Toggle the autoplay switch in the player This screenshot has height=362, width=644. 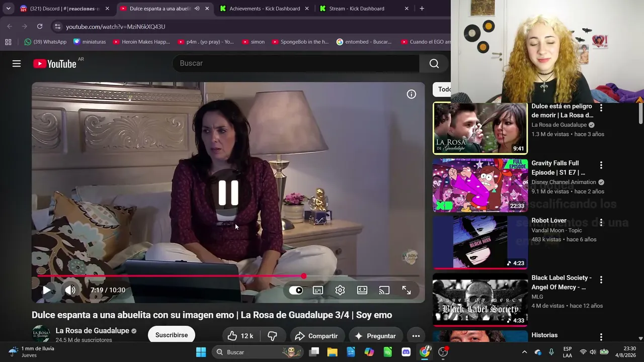(296, 290)
